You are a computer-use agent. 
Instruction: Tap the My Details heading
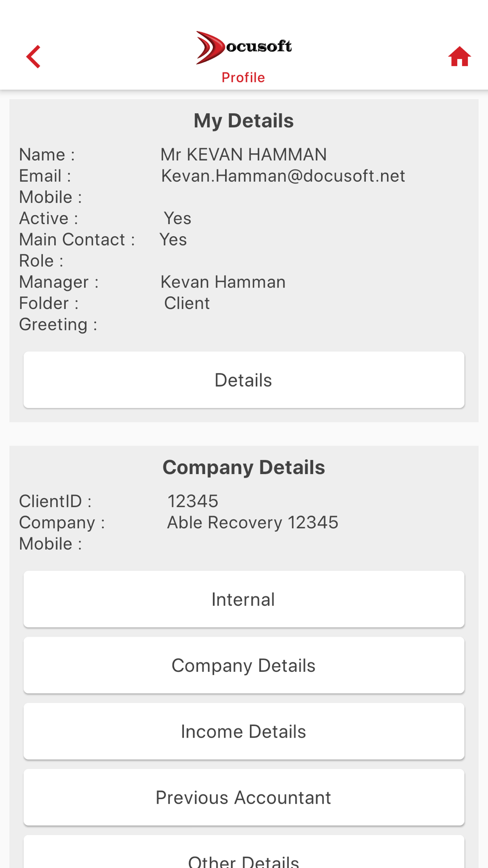tap(244, 121)
